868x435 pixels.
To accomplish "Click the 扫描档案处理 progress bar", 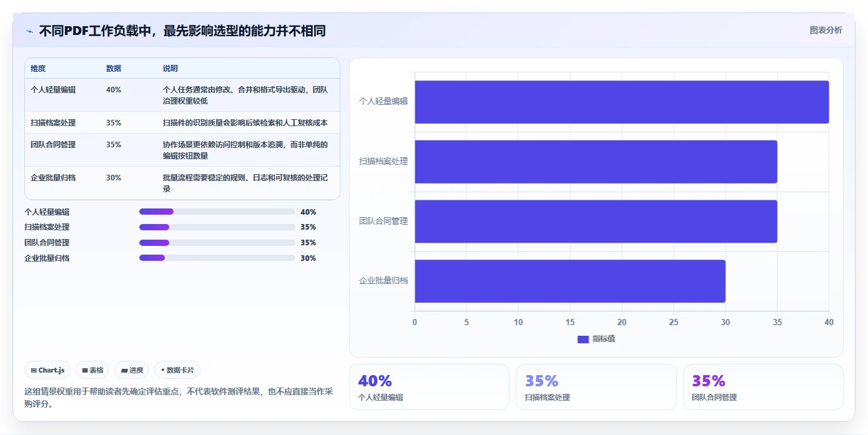I will click(217, 227).
